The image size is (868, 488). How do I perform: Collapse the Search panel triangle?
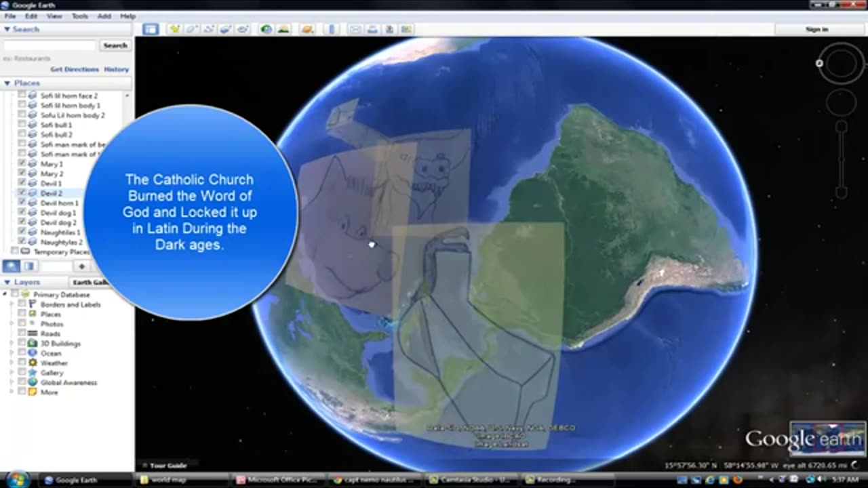click(7, 29)
